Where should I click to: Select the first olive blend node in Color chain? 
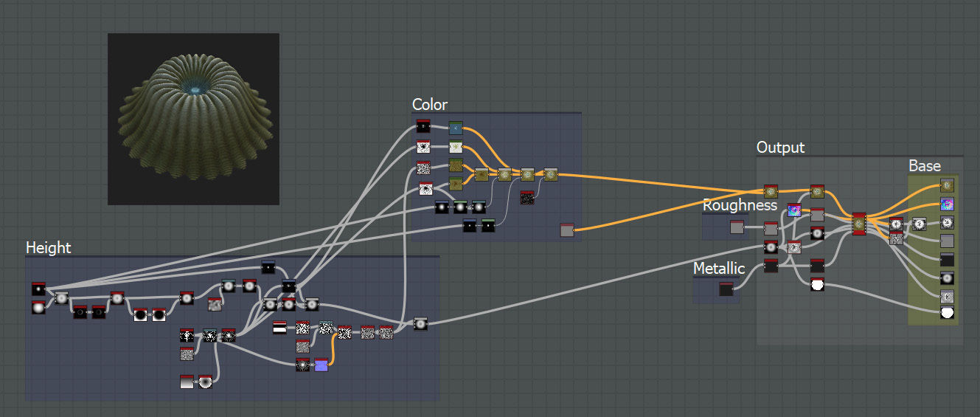tap(482, 175)
